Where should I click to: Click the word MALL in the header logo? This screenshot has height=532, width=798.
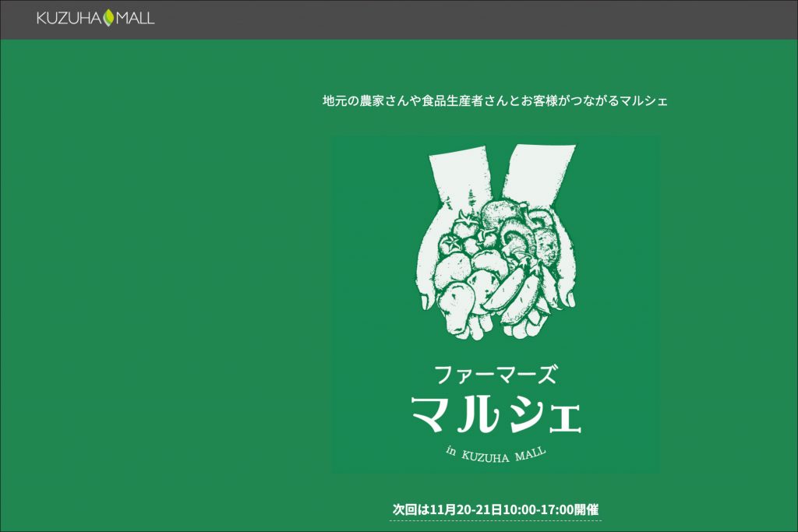point(136,17)
